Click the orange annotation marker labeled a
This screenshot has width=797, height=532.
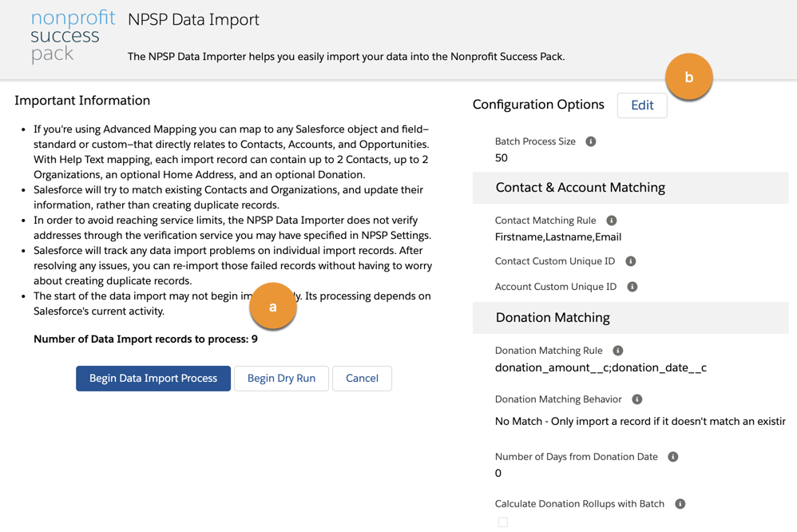pos(273,306)
